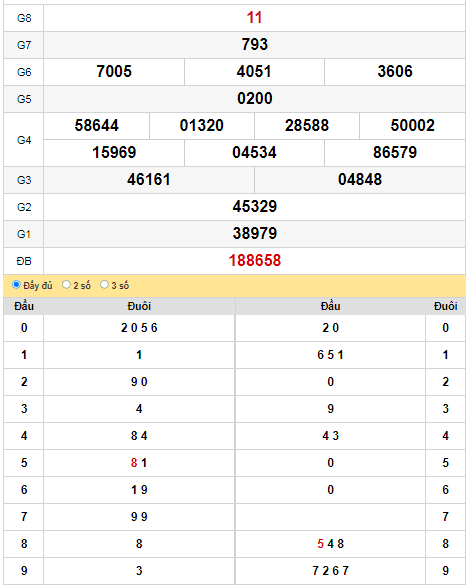
Task: Click the tail values "7 2 6 7"
Action: coord(331,571)
